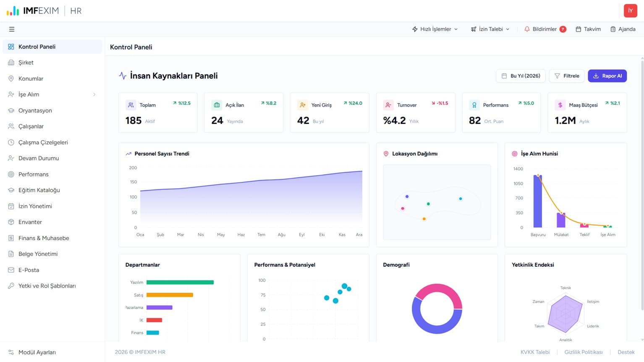Click the bell icon for Bildirimler
644x362 pixels.
tap(527, 29)
